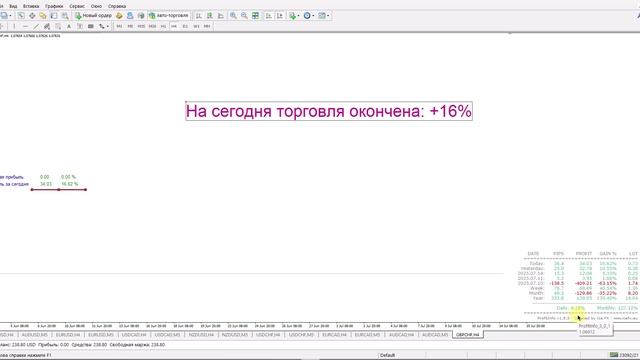Switch to the USDCHF,M5 chart tab
640x360 pixels.
(301, 335)
